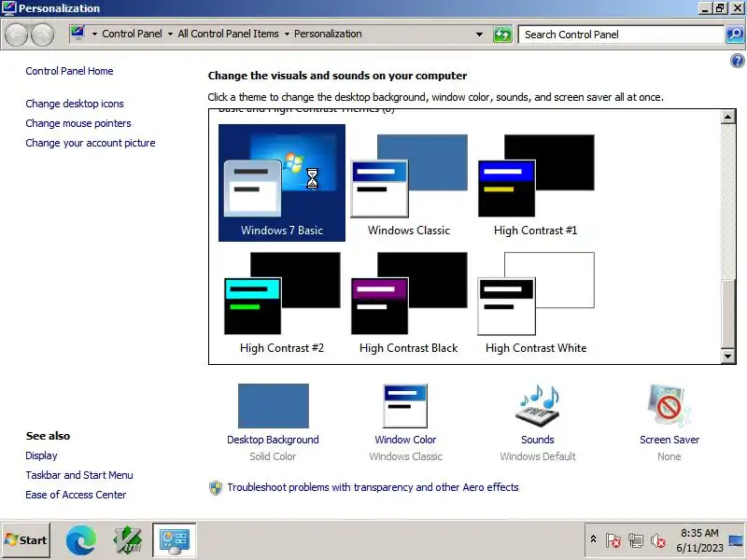Viewport: 747px width, 560px height.
Task: Open Troubleshoot transparency and Aero effects link
Action: click(x=373, y=487)
